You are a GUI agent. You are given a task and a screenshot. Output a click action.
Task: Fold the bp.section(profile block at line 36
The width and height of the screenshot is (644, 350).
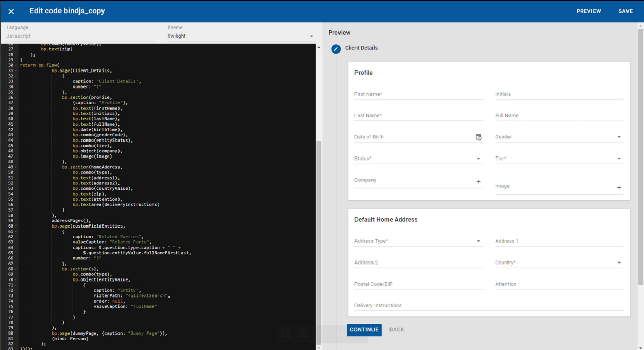point(16,97)
